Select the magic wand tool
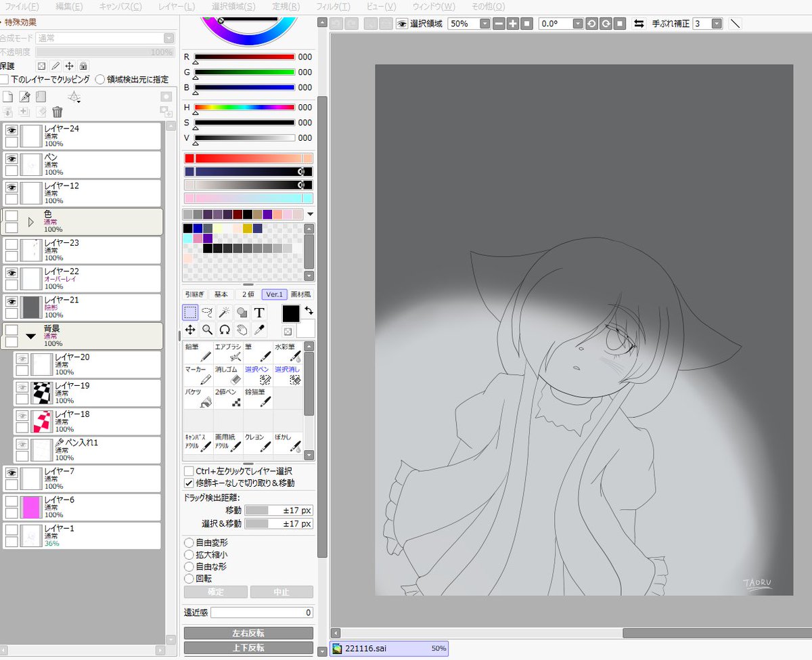This screenshot has width=812, height=660. (x=225, y=312)
